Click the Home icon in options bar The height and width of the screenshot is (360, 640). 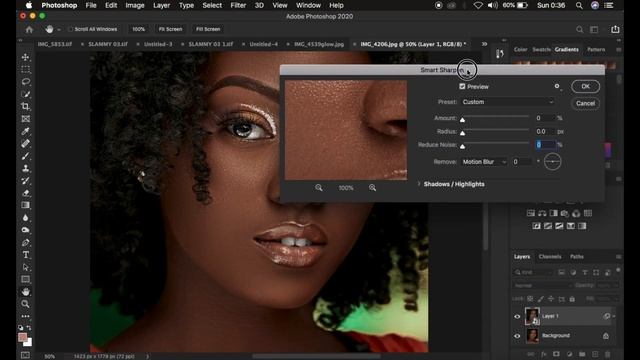[29, 29]
